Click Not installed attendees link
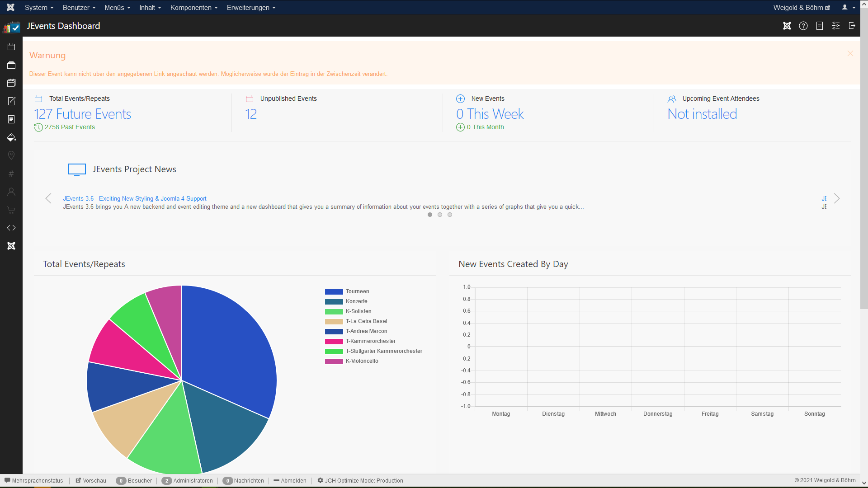The width and height of the screenshot is (868, 488). (x=702, y=114)
